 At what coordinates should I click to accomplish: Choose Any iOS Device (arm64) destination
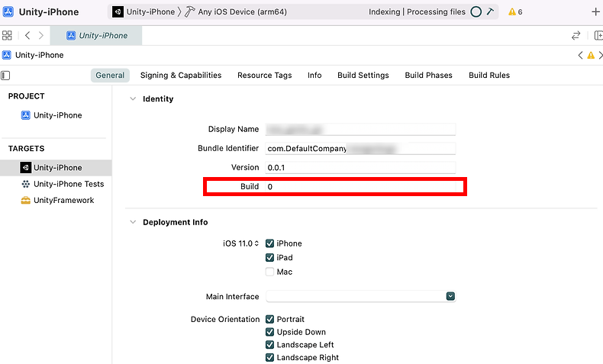pyautogui.click(x=242, y=12)
